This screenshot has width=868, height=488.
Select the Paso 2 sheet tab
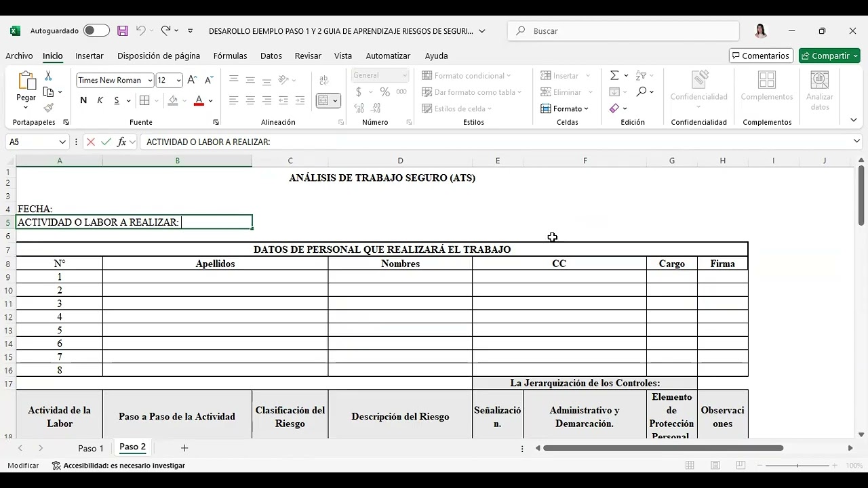click(x=132, y=447)
